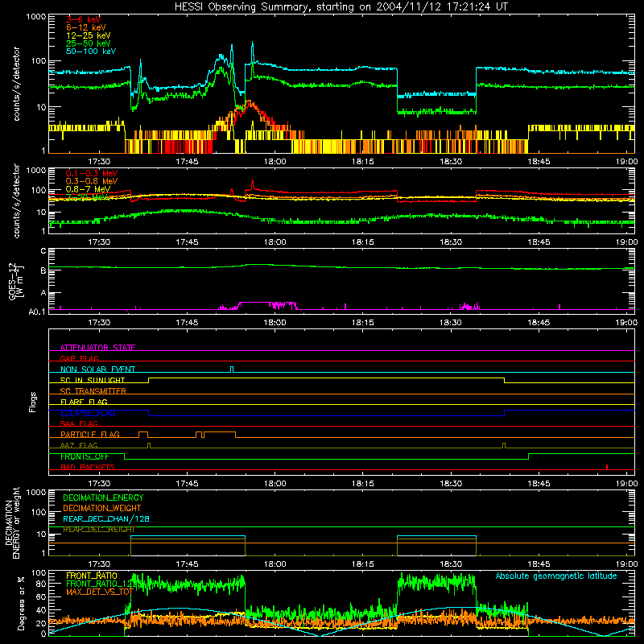
Task: Select the orange '6-12 keV' legend entry
Action: coord(86,27)
